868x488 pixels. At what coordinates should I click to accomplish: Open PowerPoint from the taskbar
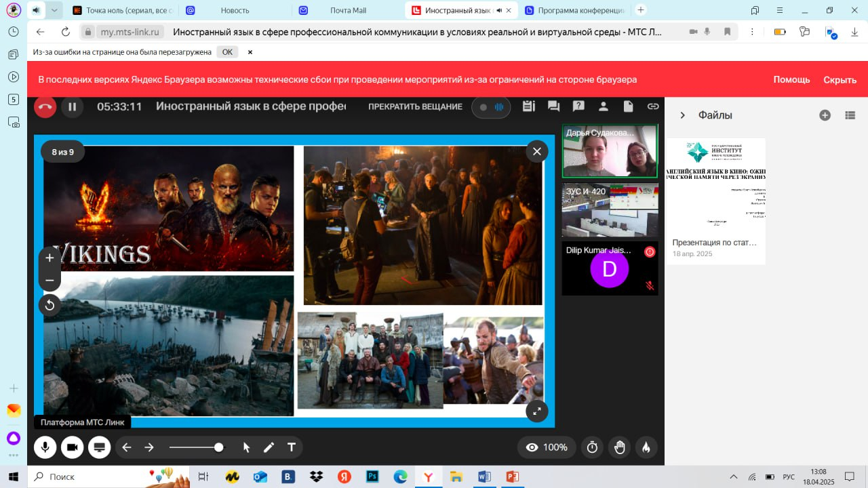(x=512, y=476)
